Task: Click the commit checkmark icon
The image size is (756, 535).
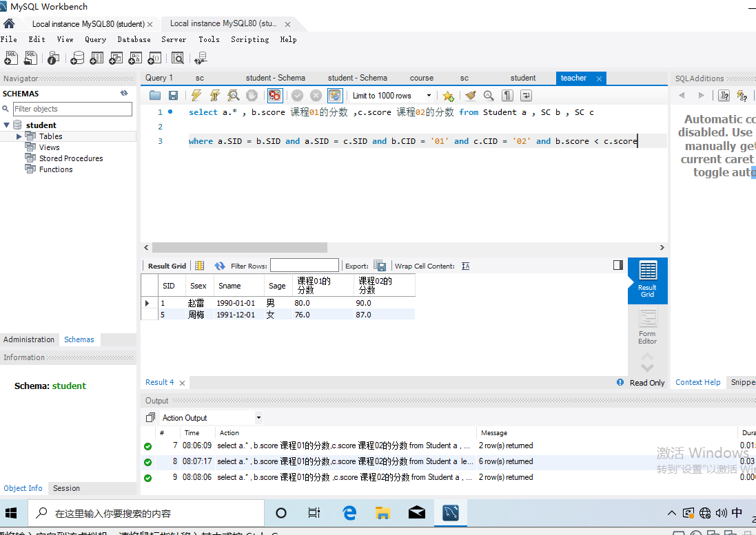Action: click(298, 95)
